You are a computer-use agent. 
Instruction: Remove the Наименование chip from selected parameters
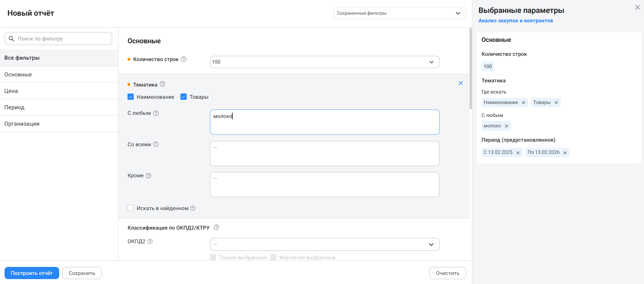pos(523,103)
